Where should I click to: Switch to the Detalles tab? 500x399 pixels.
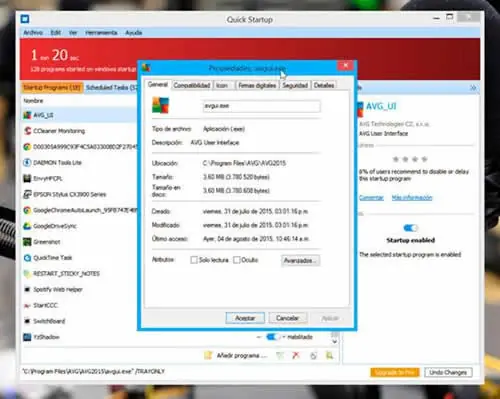click(324, 86)
